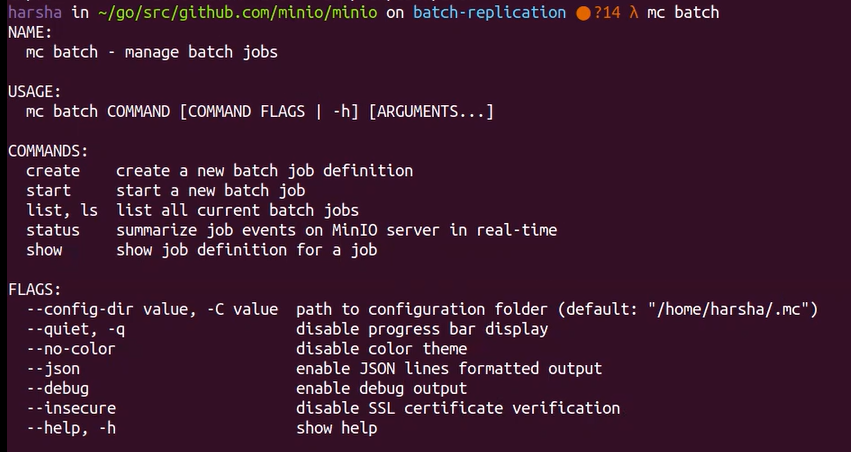Image resolution: width=851 pixels, height=452 pixels.
Task: Click the usage line with '[COMMAND FLAGS | -h]'
Action: point(260,112)
